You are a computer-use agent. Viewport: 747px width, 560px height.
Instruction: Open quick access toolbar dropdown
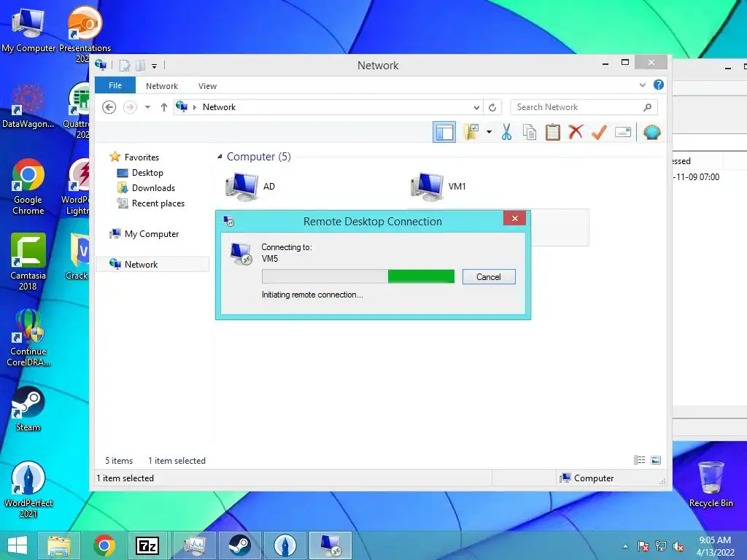154,66
